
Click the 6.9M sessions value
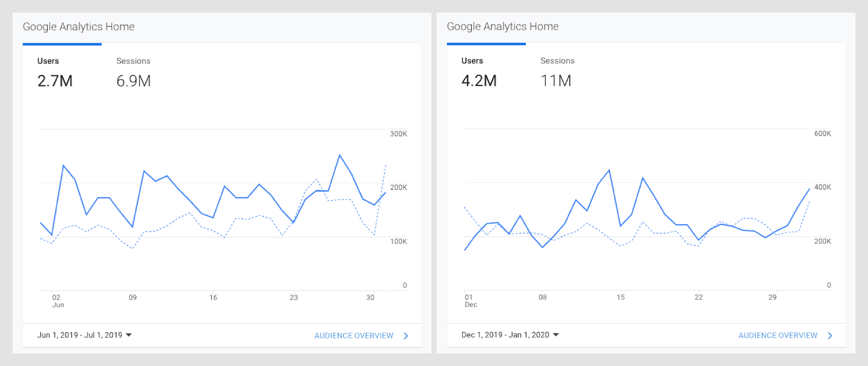click(133, 81)
